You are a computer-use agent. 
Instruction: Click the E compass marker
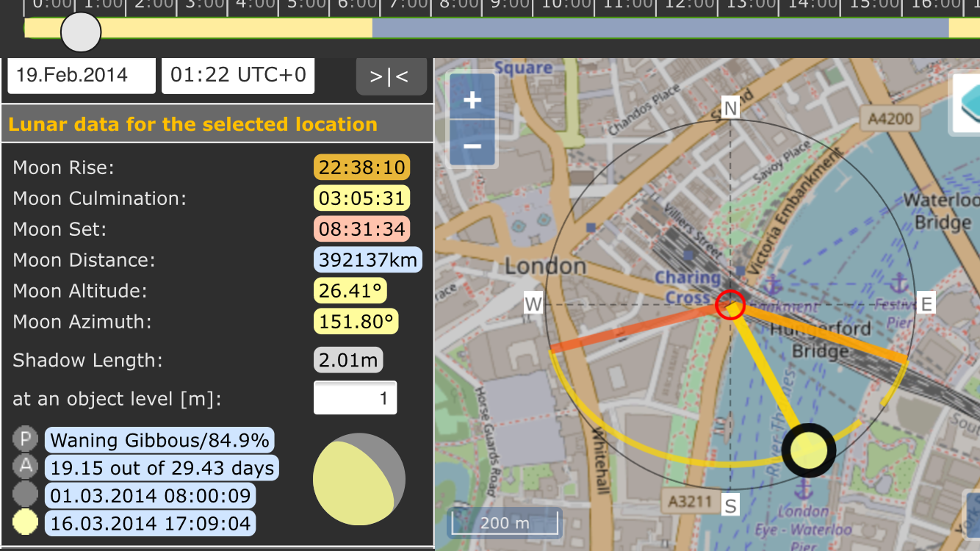coord(926,303)
